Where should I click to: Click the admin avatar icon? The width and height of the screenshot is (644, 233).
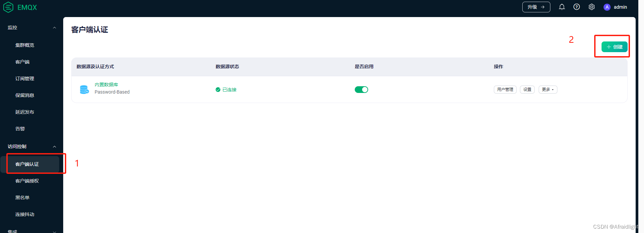(607, 7)
